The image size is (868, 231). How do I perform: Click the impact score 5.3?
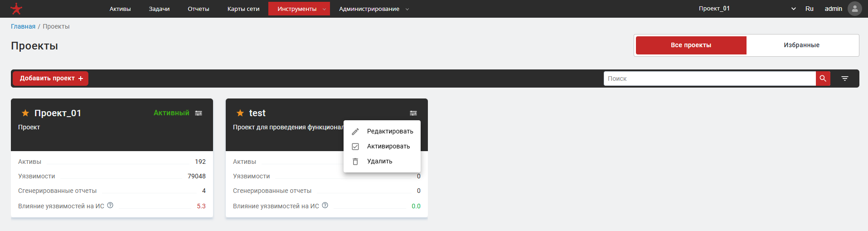pyautogui.click(x=201, y=206)
